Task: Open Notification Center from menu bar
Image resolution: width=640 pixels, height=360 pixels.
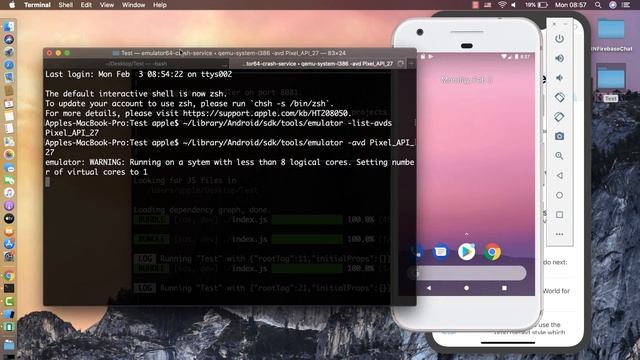Action: coord(627,5)
